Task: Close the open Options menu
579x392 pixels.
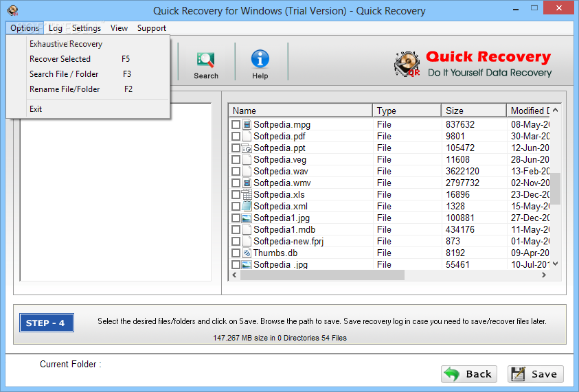Action: (25, 28)
